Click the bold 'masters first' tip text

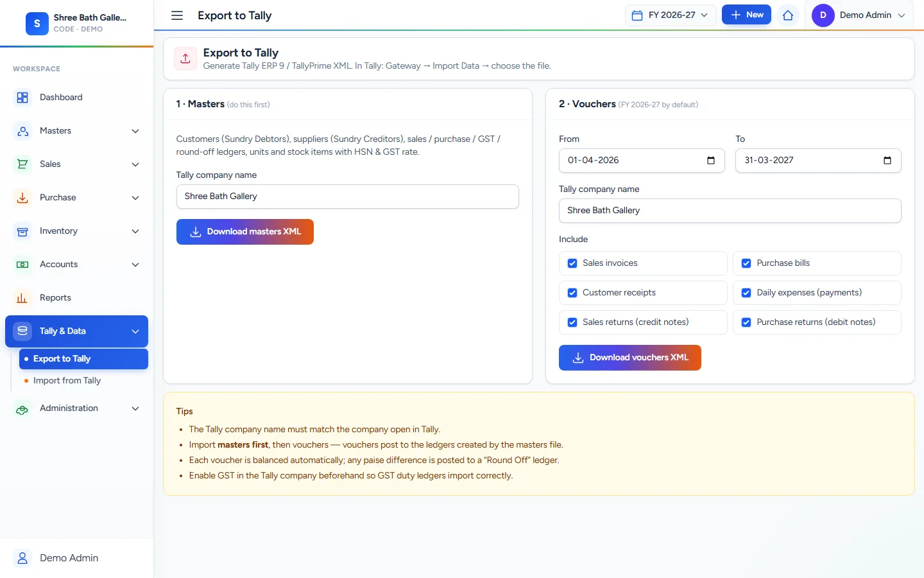243,445
